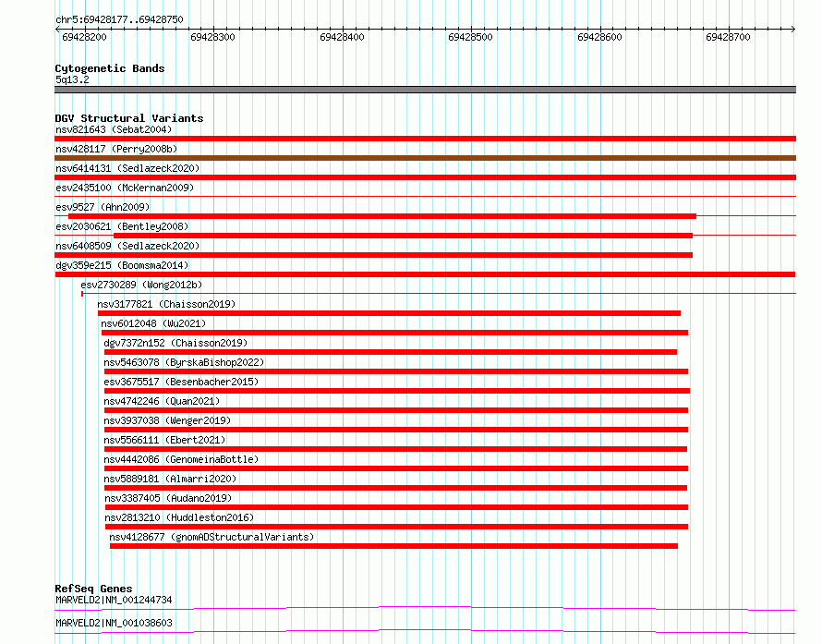Select the red bar under esv9527 (Ahn2009)
The image size is (822, 644).
click(382, 216)
